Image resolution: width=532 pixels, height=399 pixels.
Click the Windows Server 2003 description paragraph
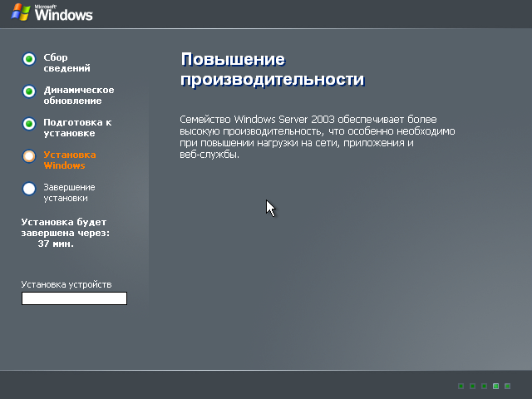coord(318,136)
